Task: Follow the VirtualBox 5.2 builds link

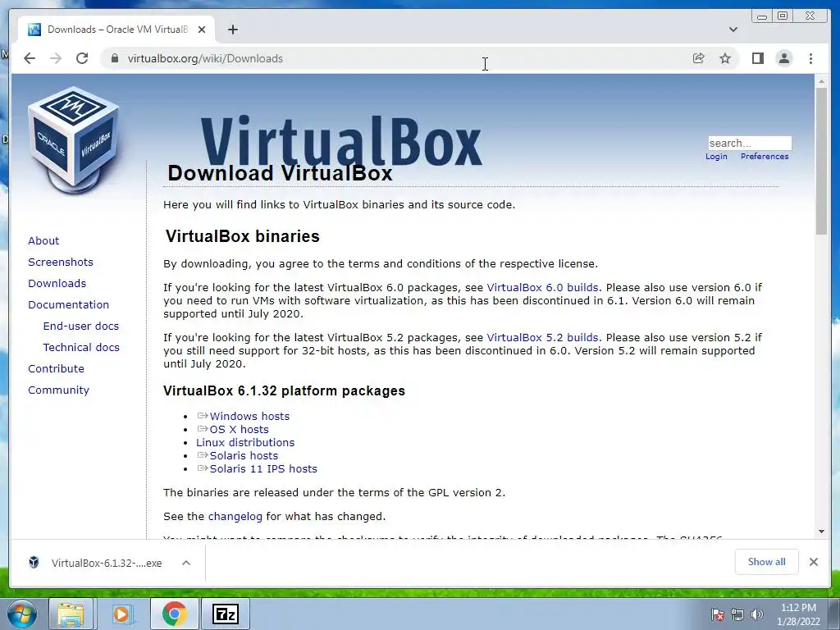Action: pyautogui.click(x=542, y=337)
